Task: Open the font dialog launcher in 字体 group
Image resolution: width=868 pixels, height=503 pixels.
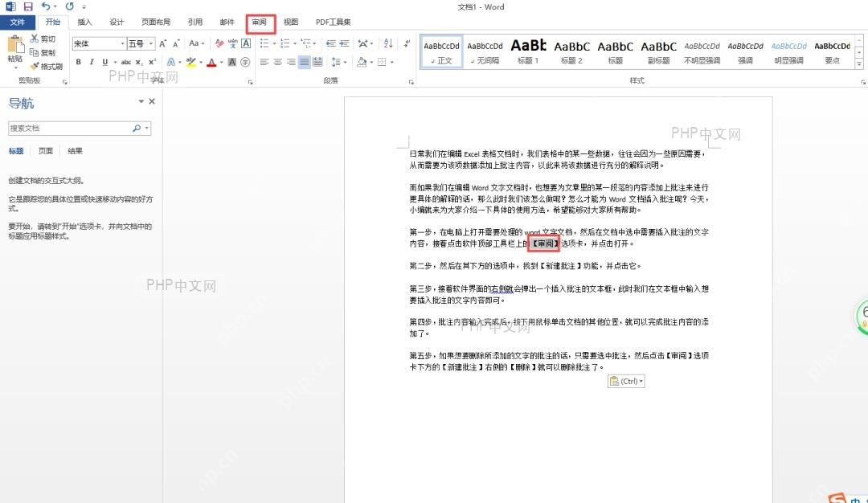Action: click(x=250, y=82)
